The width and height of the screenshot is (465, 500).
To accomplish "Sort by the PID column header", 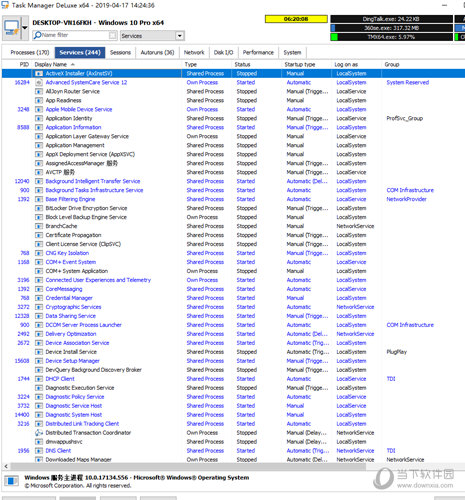I will tap(24, 64).
